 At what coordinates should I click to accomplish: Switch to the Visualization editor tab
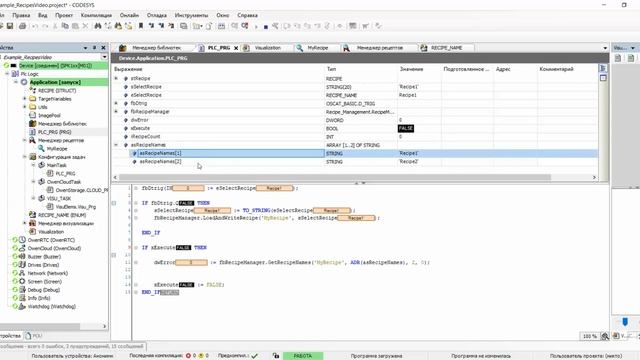[268, 48]
